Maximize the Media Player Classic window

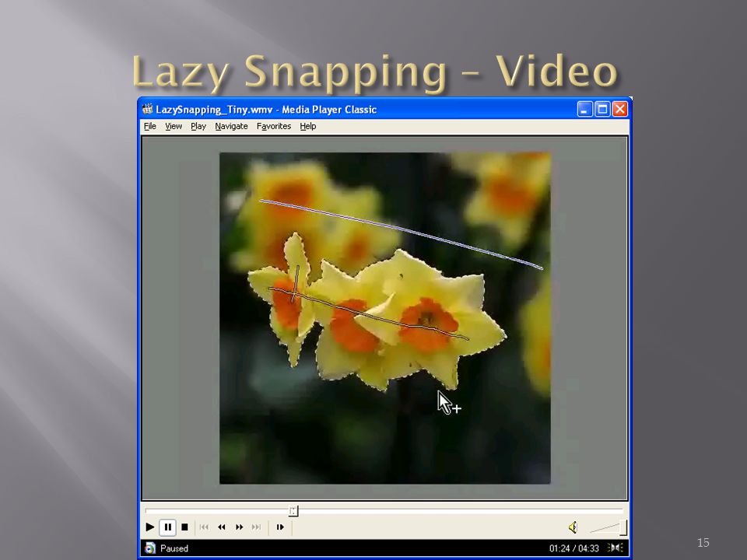(x=602, y=109)
